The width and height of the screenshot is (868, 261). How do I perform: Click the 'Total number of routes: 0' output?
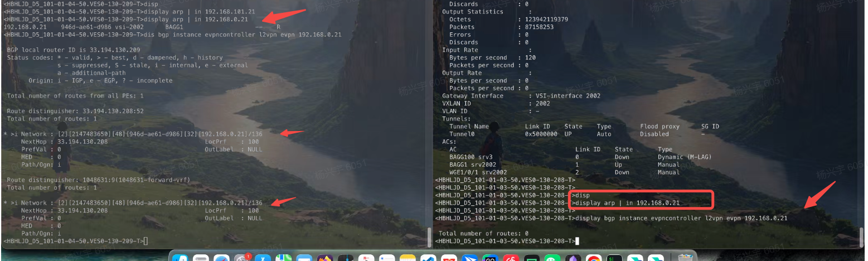point(483,233)
